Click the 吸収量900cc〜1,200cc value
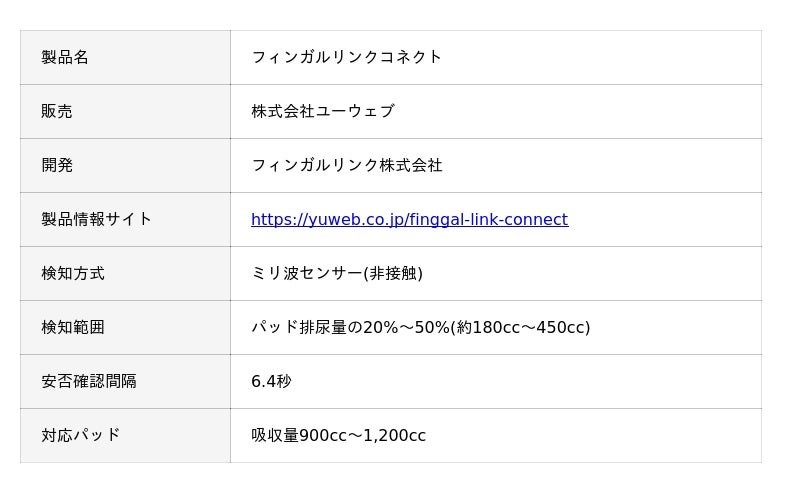The height and width of the screenshot is (493, 800). [338, 436]
